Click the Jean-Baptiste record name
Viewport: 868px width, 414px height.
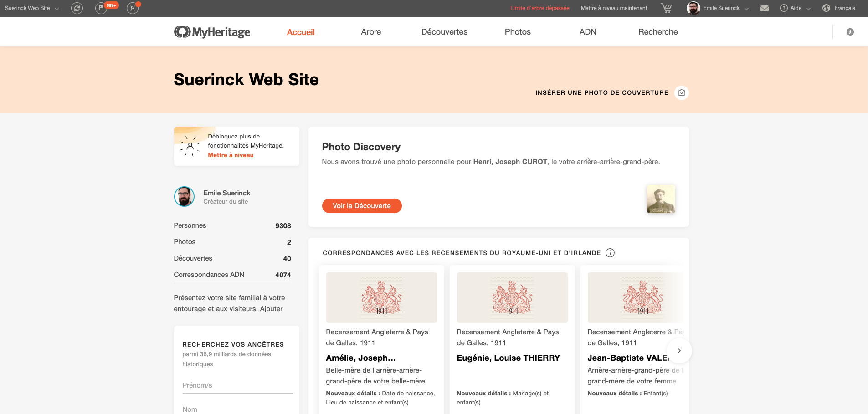pos(628,358)
